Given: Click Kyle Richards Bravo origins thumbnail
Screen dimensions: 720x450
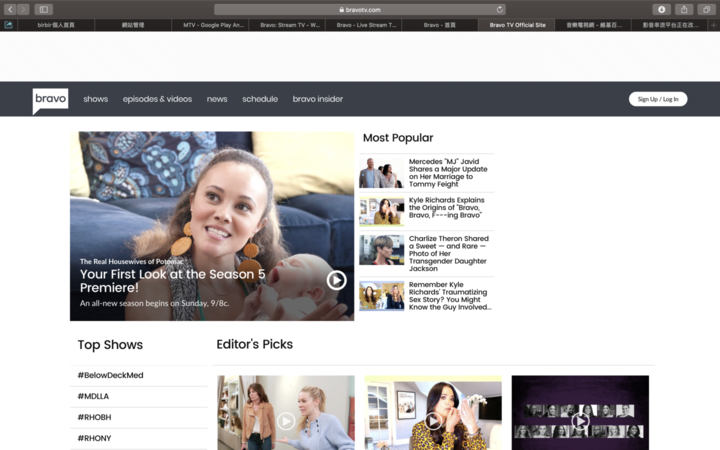Looking at the screenshot, I should pyautogui.click(x=382, y=211).
